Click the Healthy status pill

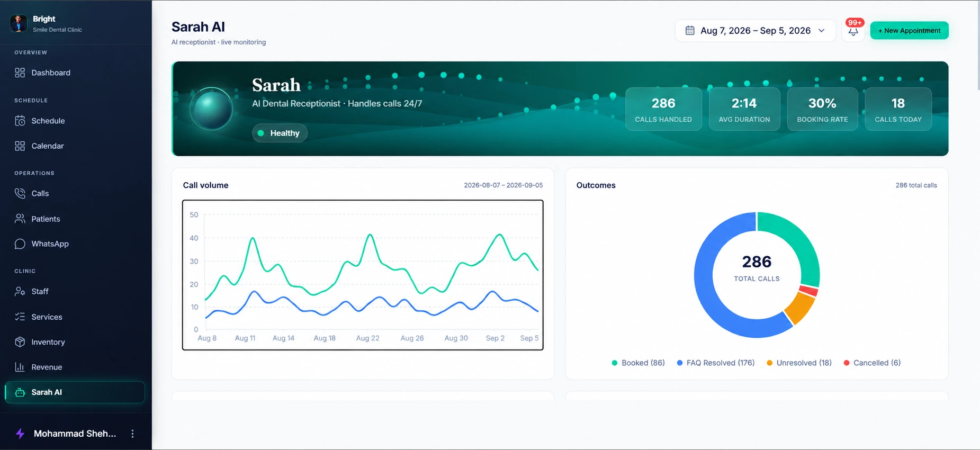[x=280, y=133]
